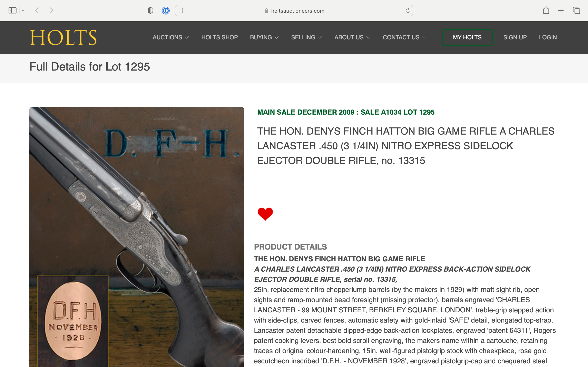Screen dimensions: 588x367
Task: Click the My Holts button
Action: (467, 37)
